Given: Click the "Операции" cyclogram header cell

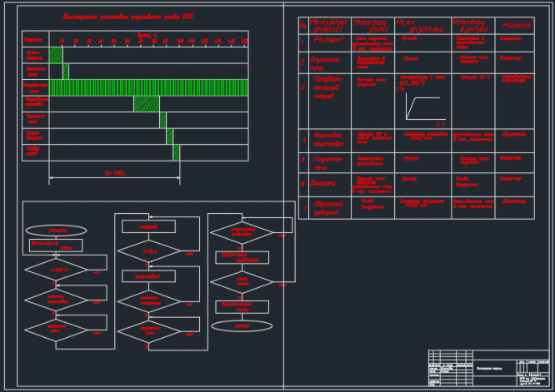Looking at the screenshot, I should [x=35, y=39].
